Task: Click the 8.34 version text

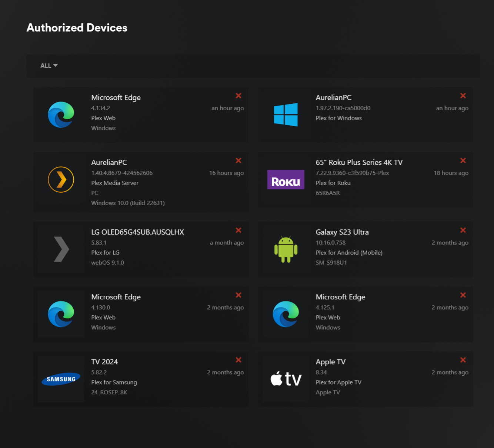Action: coord(321,372)
